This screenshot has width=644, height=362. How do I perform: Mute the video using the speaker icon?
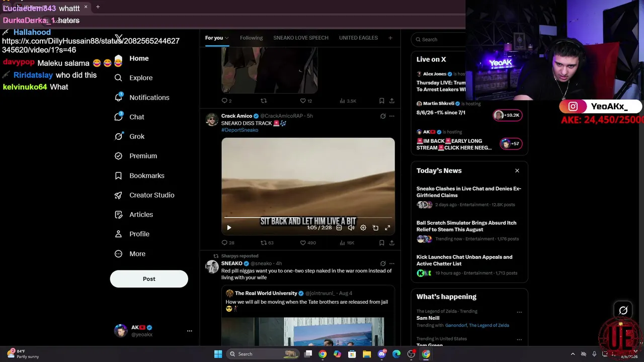coord(351,228)
